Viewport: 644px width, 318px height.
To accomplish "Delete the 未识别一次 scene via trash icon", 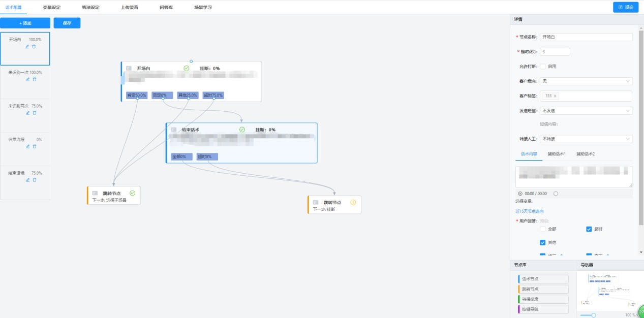I will (x=35, y=79).
